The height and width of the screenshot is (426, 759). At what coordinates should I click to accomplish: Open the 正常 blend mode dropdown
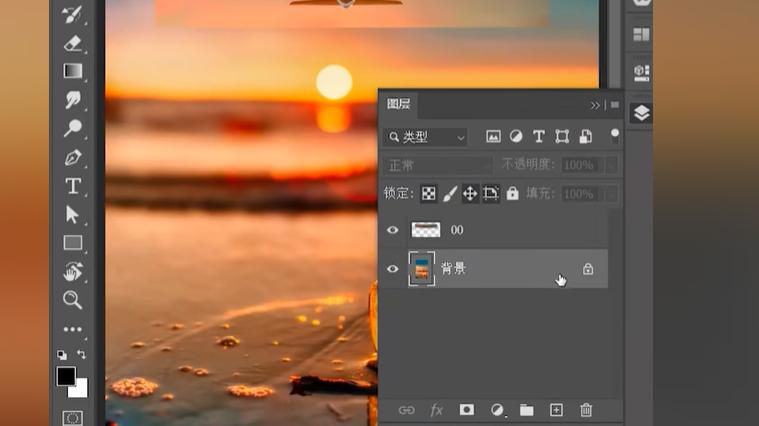pyautogui.click(x=437, y=165)
